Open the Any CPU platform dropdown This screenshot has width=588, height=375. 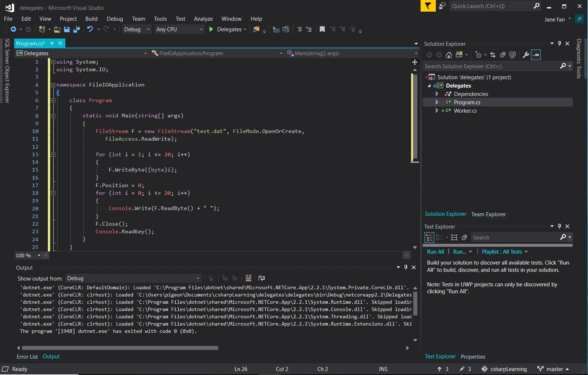[x=179, y=29]
